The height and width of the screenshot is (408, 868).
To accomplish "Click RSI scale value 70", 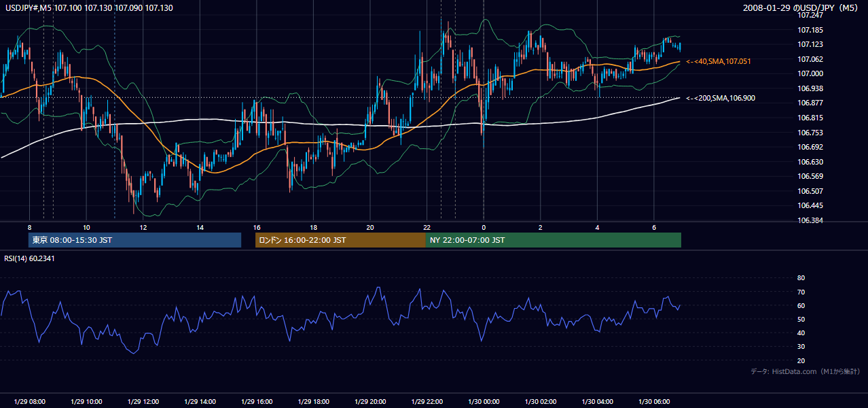I will click(801, 292).
